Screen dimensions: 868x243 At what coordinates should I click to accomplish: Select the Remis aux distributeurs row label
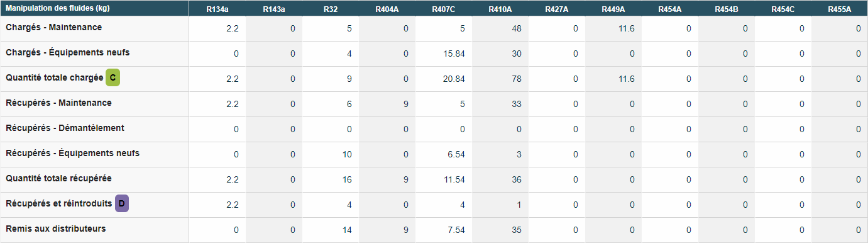click(x=55, y=229)
